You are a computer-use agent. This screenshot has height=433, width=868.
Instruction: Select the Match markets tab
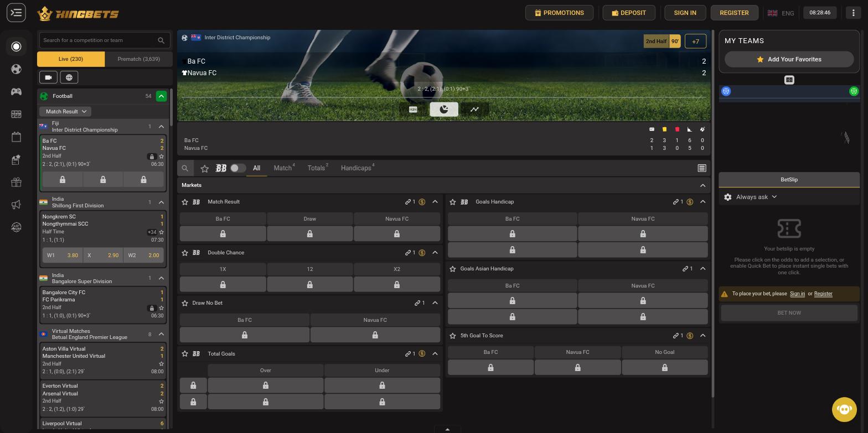click(x=284, y=168)
